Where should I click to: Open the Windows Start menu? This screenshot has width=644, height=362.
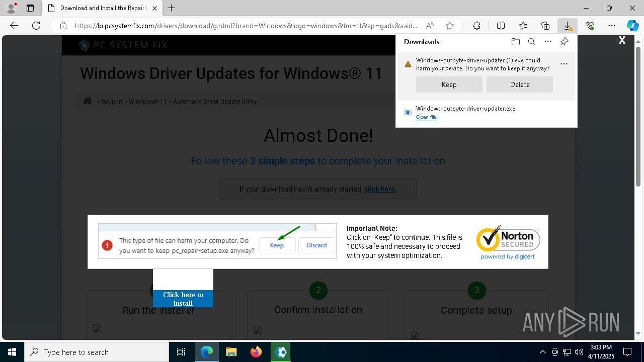tap(12, 352)
